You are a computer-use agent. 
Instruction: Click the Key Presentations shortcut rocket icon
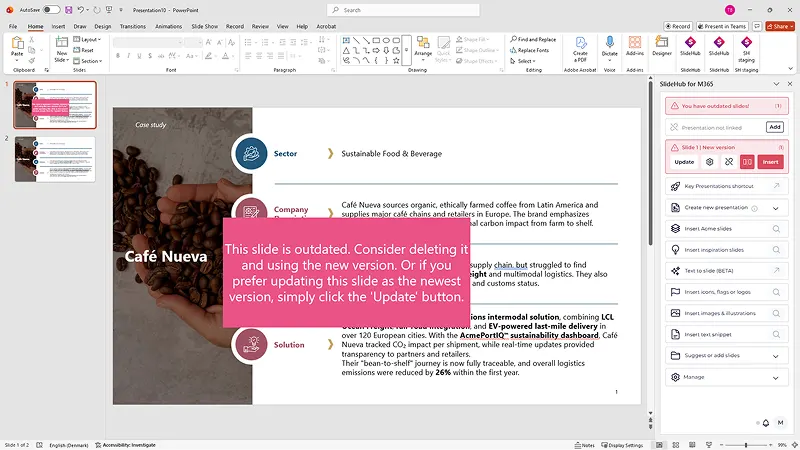point(676,186)
